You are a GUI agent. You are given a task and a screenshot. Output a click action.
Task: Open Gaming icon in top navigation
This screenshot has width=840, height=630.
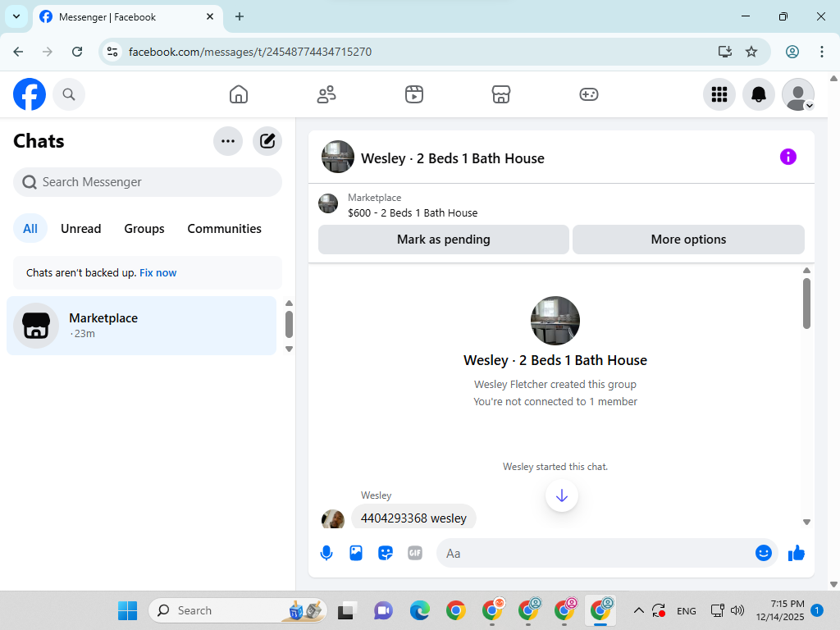(589, 94)
